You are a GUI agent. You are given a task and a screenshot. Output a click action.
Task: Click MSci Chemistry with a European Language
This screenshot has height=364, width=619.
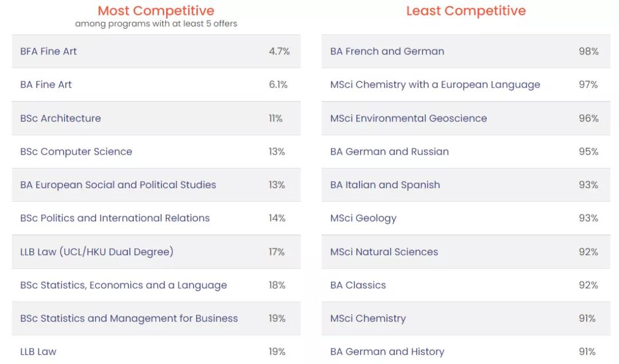(435, 84)
